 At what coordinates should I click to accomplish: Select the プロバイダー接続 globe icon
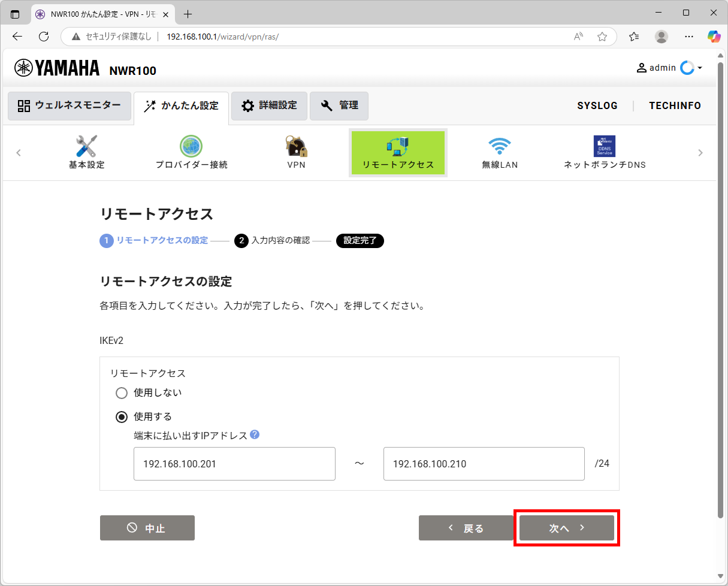click(191, 146)
